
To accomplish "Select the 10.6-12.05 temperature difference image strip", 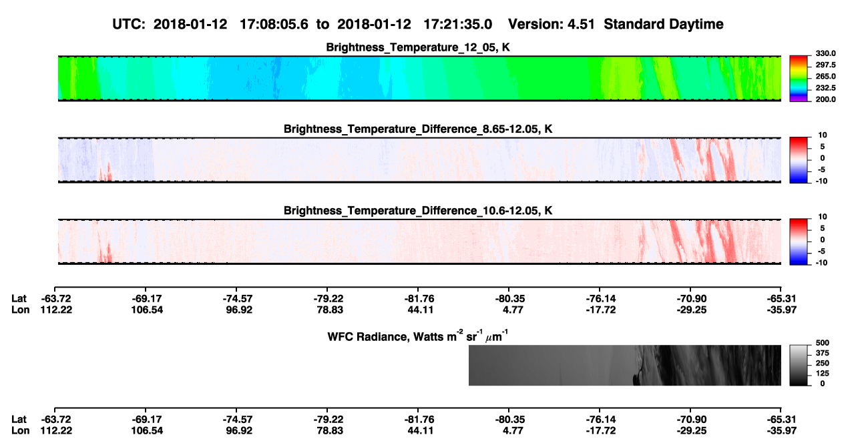I will point(419,242).
